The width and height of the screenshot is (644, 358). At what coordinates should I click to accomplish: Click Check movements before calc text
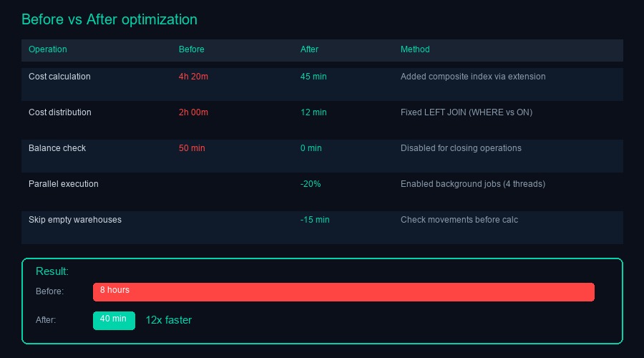click(x=459, y=220)
